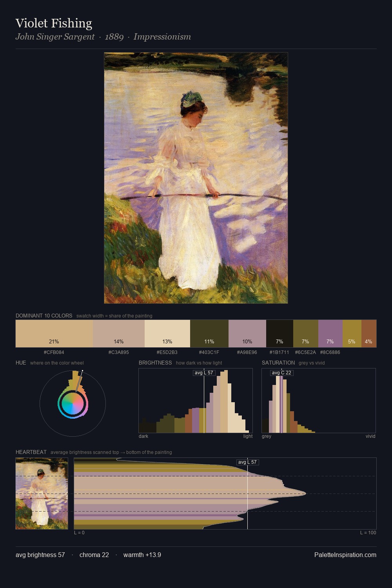Click the hex label #403C1F
392x588 pixels.
pyautogui.click(x=209, y=352)
